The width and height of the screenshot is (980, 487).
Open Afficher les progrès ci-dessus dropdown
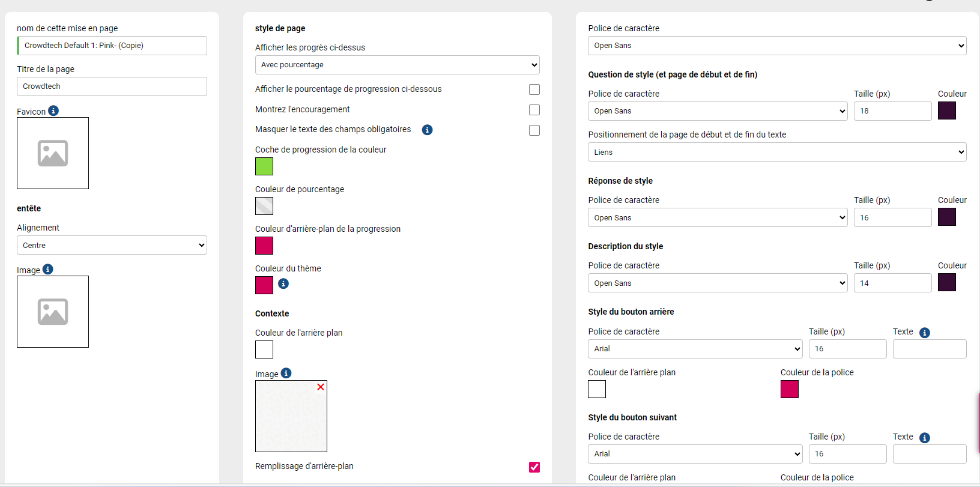[x=397, y=65]
